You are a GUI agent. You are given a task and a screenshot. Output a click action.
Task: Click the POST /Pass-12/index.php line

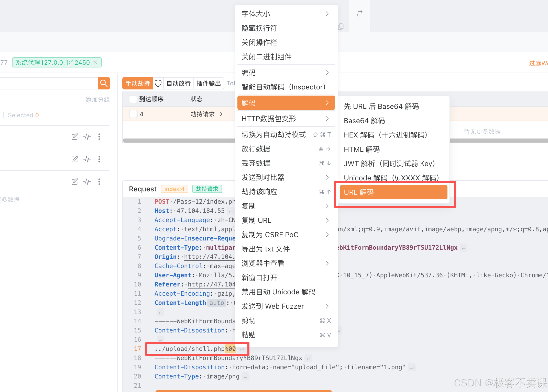coord(195,201)
